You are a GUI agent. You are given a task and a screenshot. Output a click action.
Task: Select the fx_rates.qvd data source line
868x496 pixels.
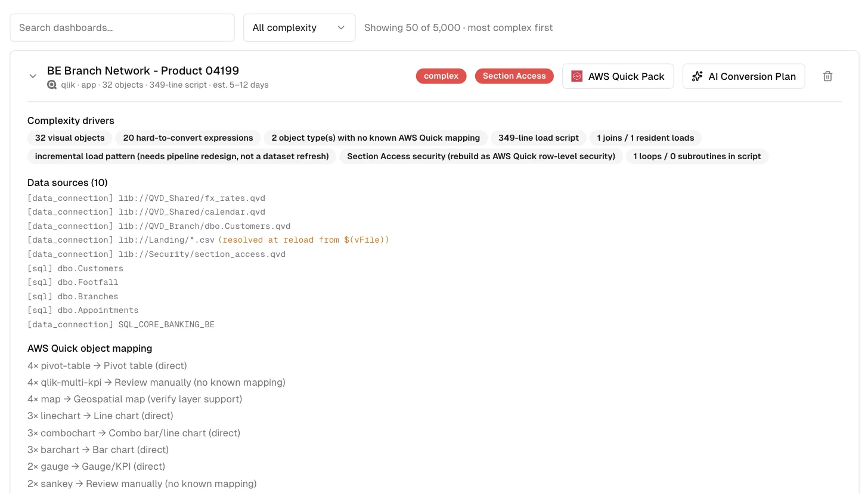[x=146, y=198]
